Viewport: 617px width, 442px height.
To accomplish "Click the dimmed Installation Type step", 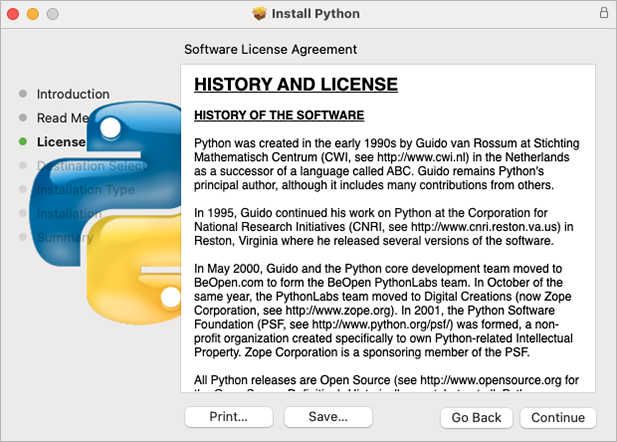I will (x=85, y=190).
